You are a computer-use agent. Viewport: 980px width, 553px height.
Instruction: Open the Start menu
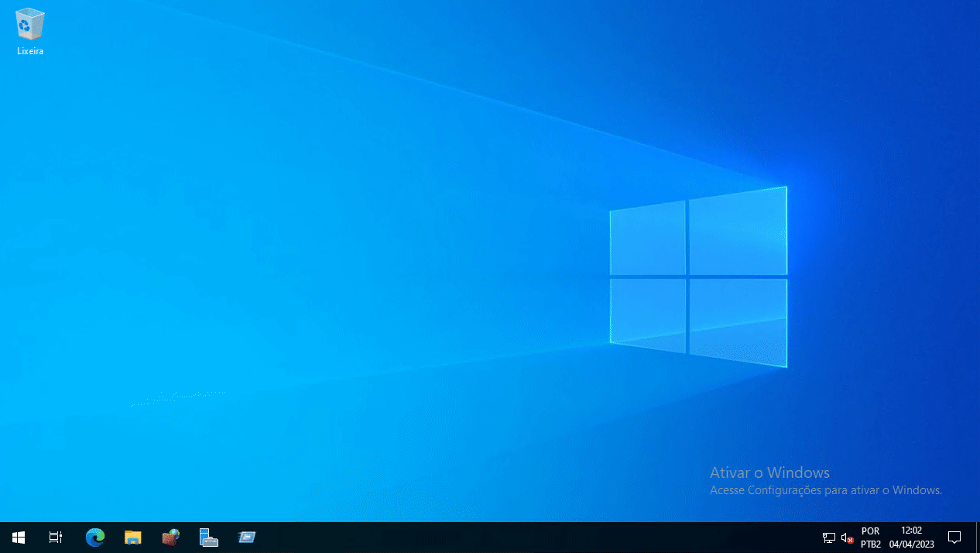[x=18, y=537]
